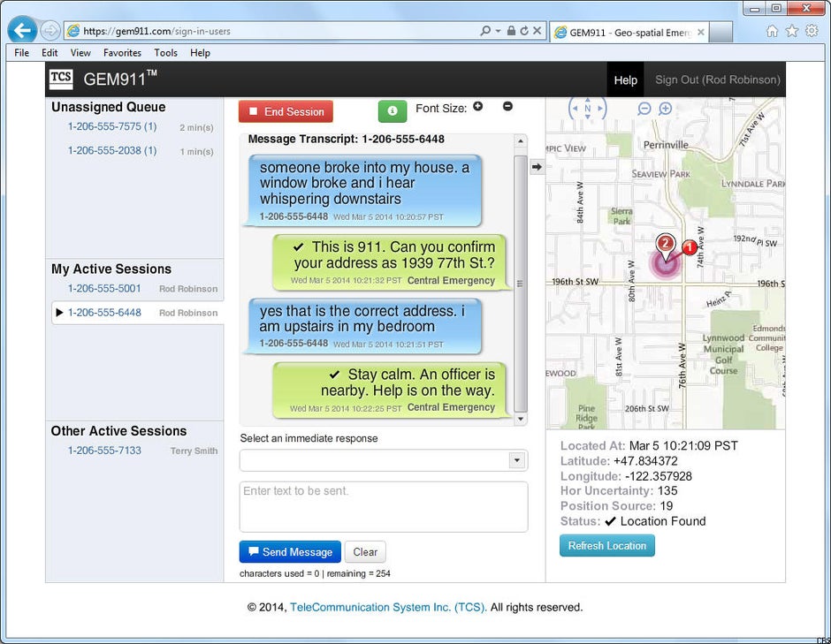Collapse the transcript panel with the side arrow
Image resolution: width=831 pixels, height=644 pixels.
[537, 165]
